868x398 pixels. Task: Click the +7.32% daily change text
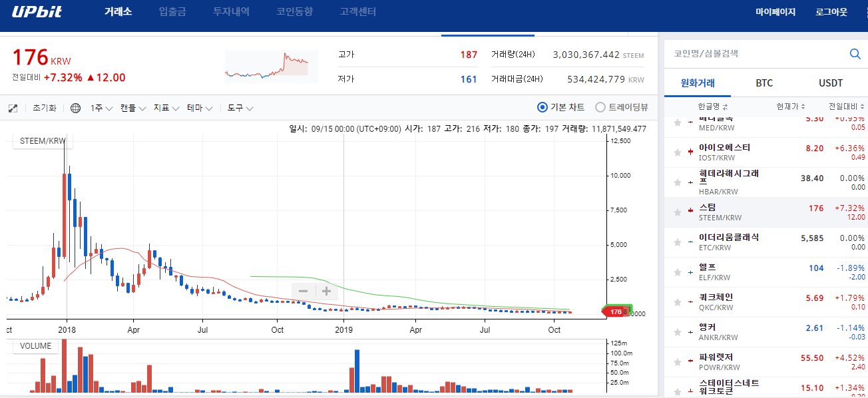[63, 77]
